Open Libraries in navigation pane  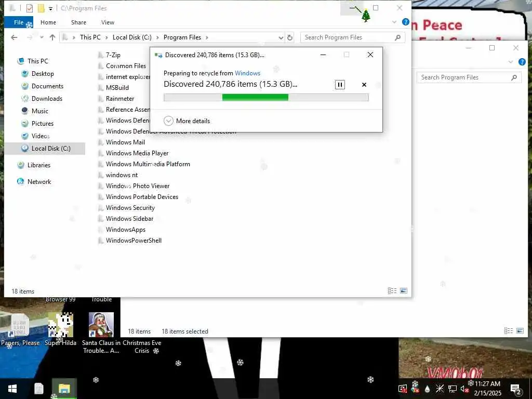pos(38,165)
